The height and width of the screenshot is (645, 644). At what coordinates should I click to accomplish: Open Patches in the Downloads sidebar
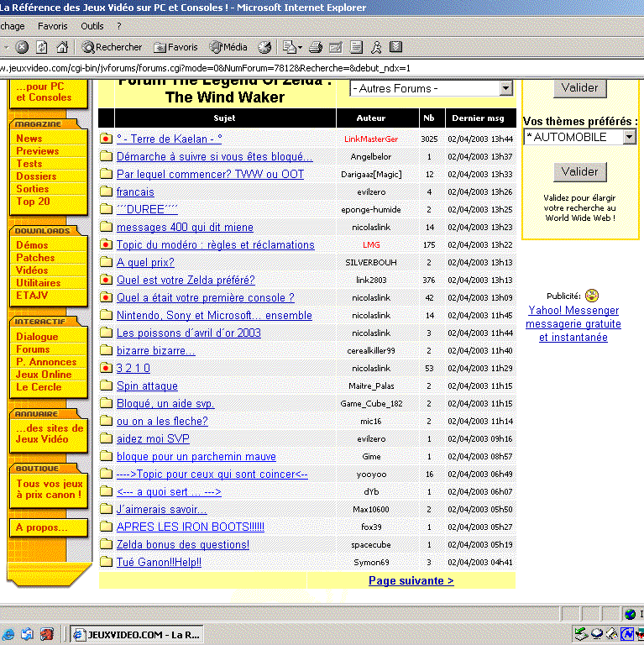pyautogui.click(x=35, y=258)
